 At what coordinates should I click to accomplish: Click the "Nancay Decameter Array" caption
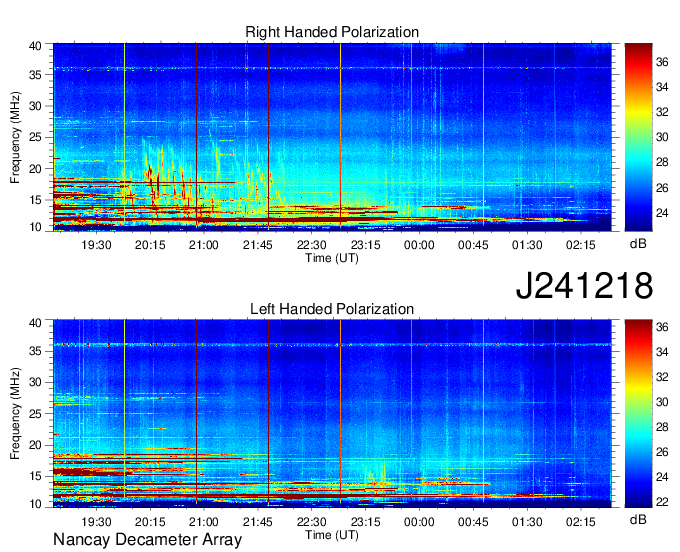(147, 540)
